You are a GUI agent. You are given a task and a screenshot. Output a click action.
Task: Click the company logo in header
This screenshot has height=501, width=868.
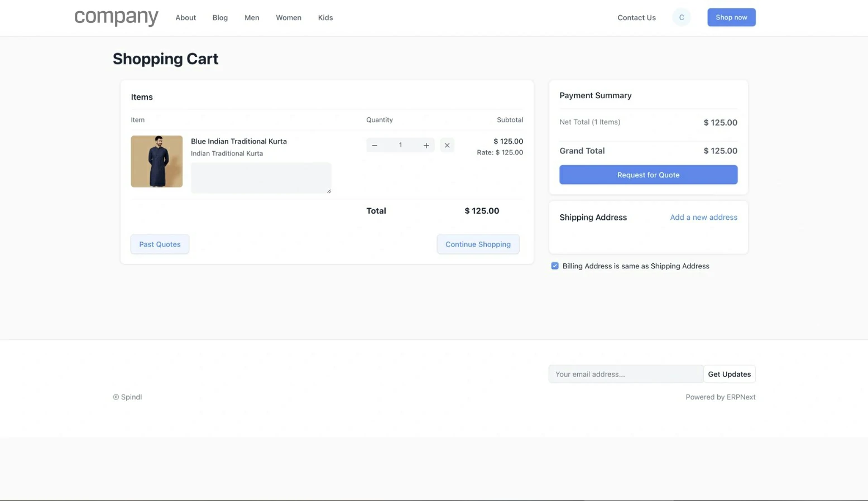click(116, 17)
